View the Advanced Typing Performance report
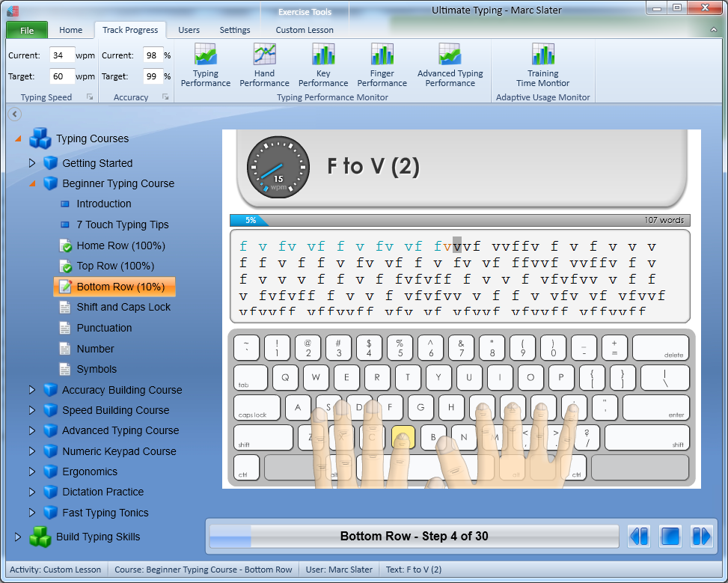This screenshot has width=728, height=583. tap(450, 66)
